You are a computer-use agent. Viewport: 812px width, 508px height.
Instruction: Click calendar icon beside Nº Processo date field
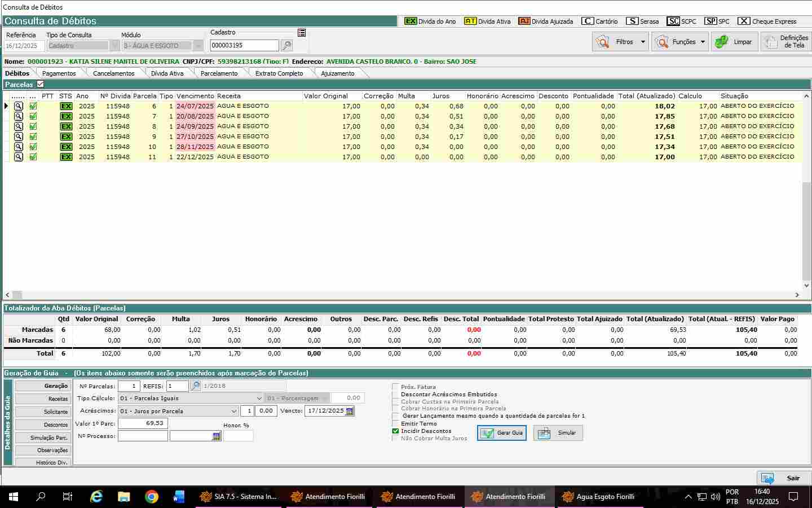point(217,436)
